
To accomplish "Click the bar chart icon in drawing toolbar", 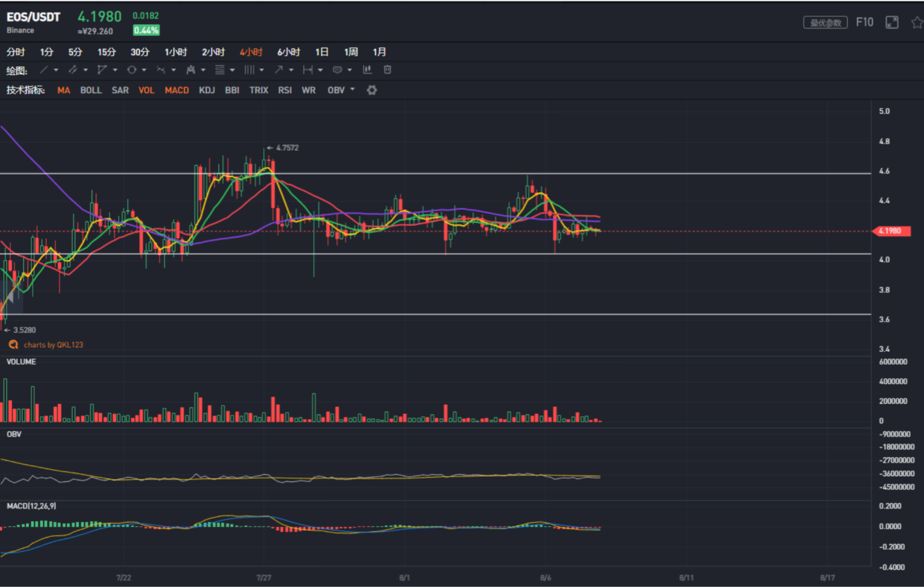I will click(368, 69).
